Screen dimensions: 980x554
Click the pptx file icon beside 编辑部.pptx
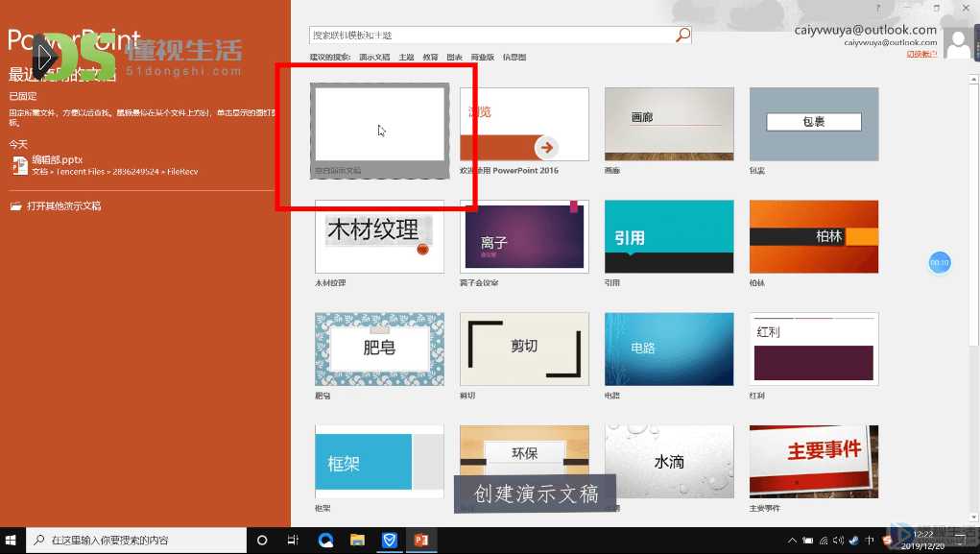[20, 165]
